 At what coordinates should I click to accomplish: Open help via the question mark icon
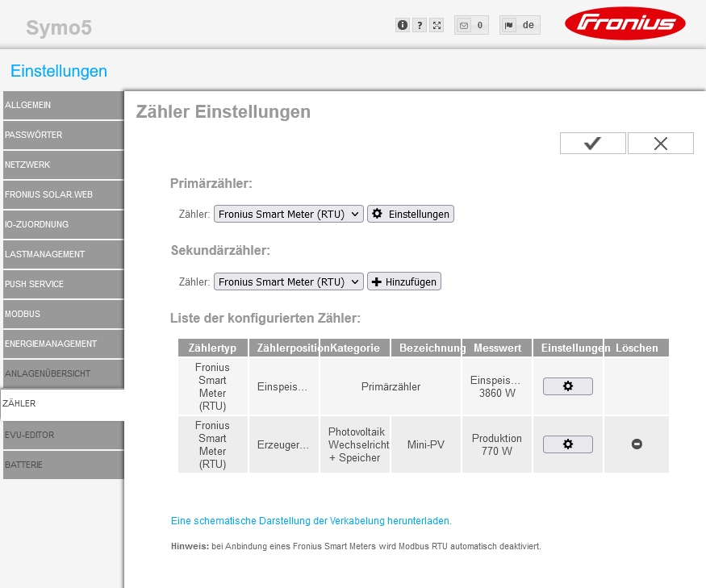[x=420, y=25]
